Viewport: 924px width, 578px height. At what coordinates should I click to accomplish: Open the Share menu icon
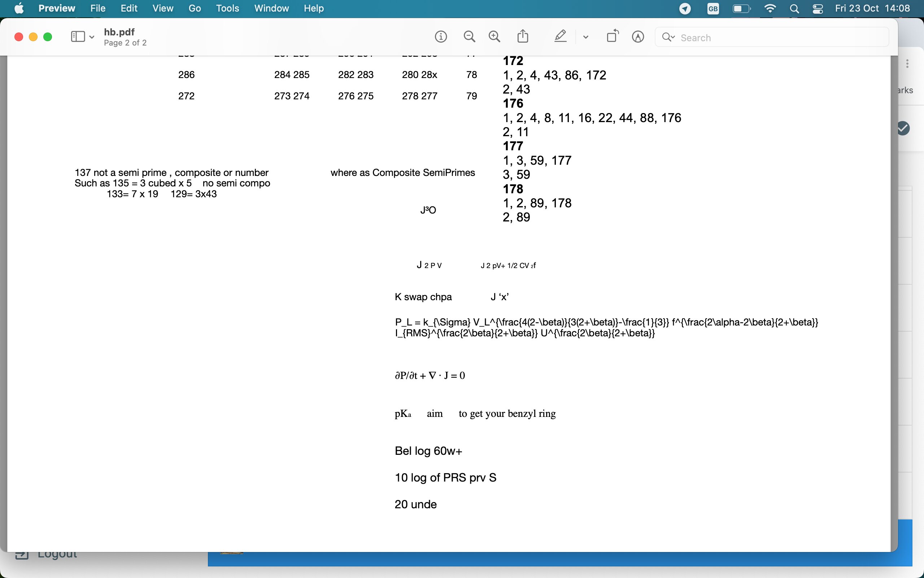pos(523,37)
